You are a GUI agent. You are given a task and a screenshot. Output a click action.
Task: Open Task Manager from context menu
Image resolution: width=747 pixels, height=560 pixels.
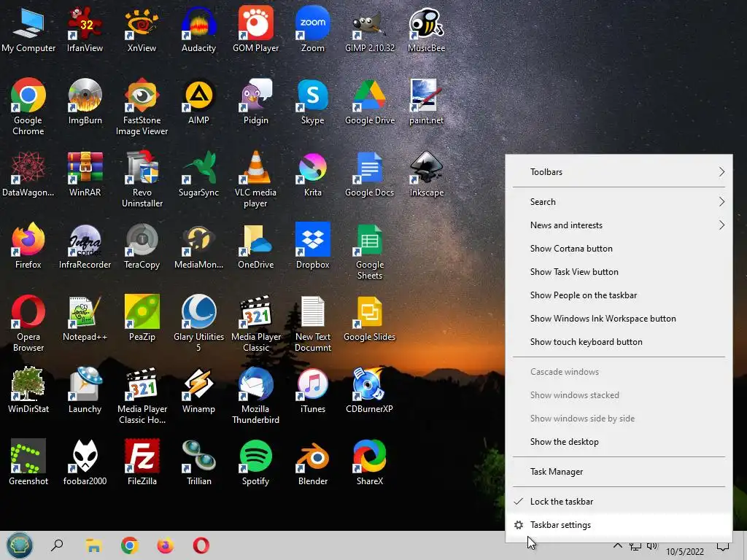pos(619,472)
